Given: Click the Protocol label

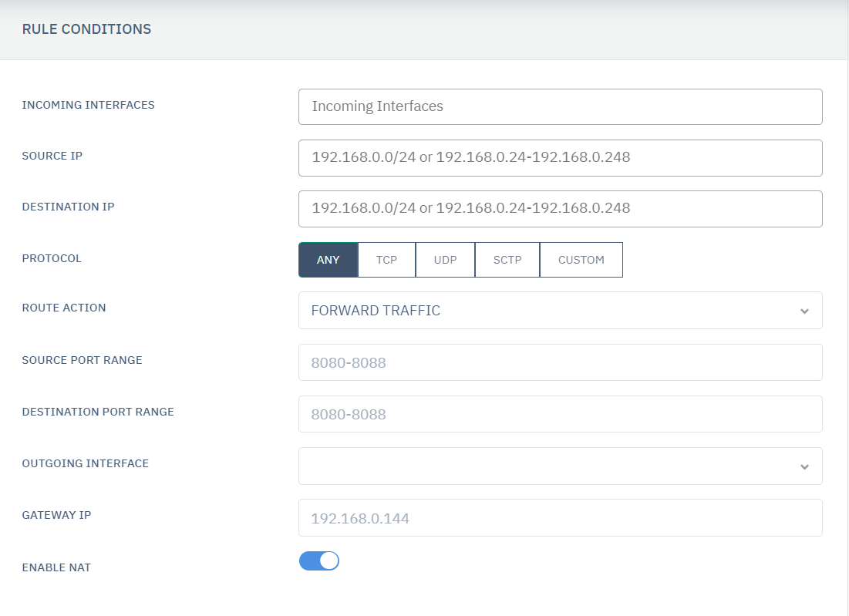Looking at the screenshot, I should pos(52,259).
